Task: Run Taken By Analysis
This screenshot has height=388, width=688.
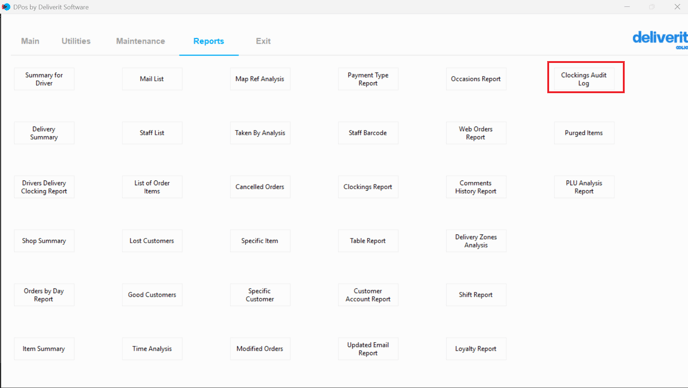Action: (x=260, y=133)
